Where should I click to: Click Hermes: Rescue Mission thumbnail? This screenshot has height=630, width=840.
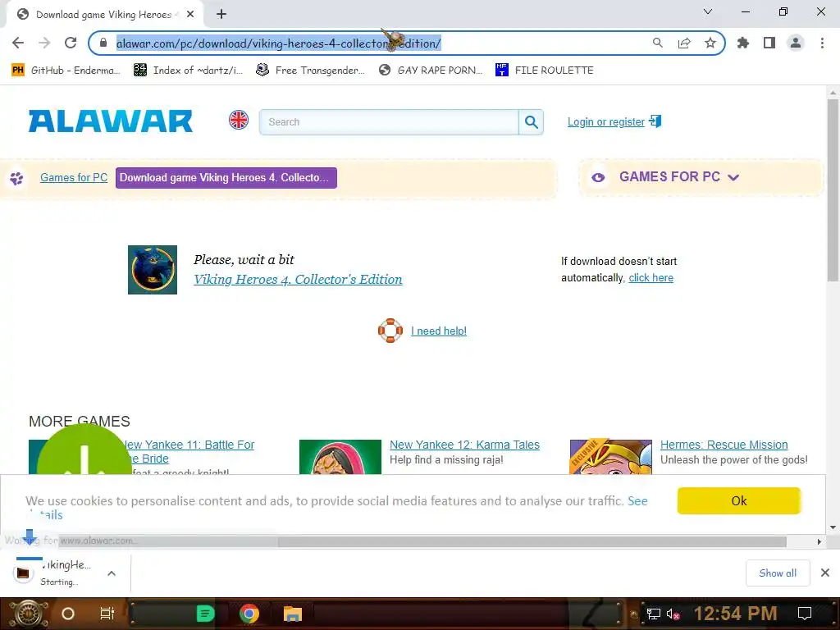610,457
